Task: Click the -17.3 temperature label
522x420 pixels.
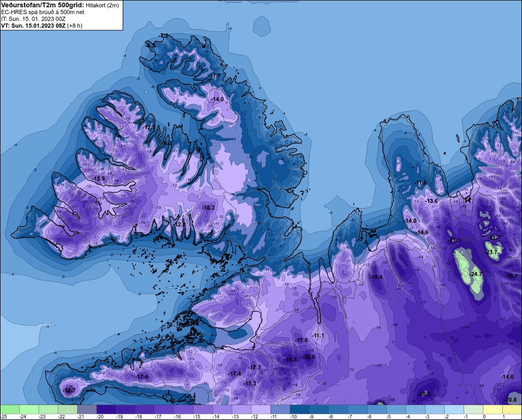Action: point(250,383)
